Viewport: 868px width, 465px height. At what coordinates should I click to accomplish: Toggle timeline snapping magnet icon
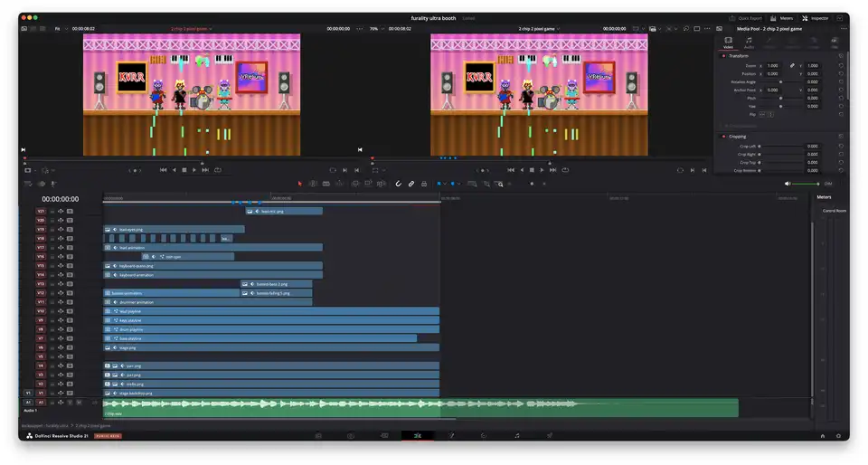tap(398, 184)
